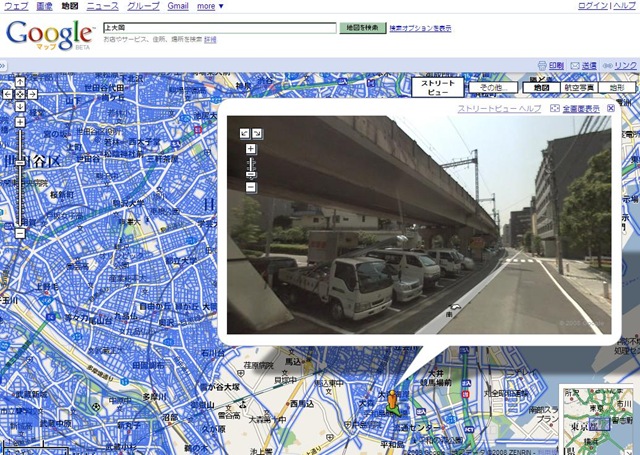Open the 送信 send link

click(x=589, y=65)
